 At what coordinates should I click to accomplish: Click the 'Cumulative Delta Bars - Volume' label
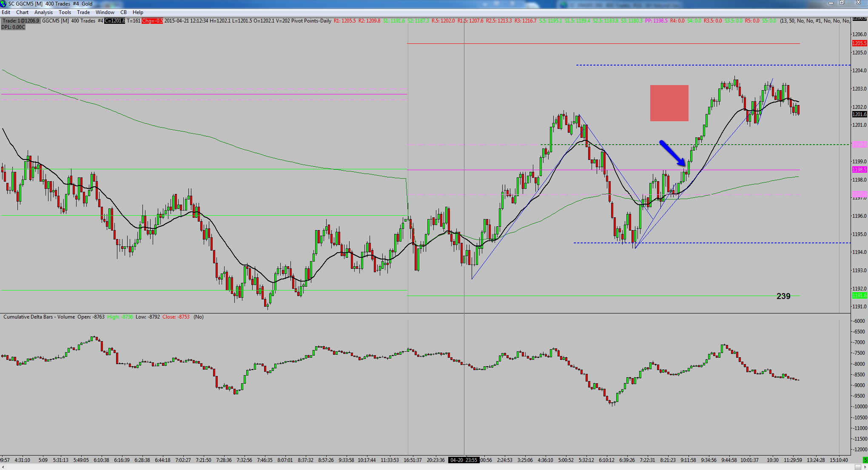[39, 317]
